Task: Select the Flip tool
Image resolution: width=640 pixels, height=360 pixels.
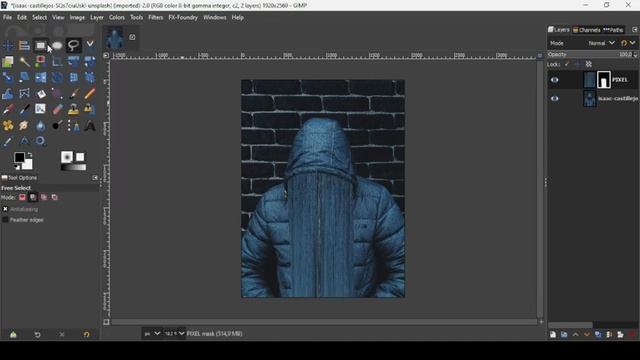Action: point(40,78)
